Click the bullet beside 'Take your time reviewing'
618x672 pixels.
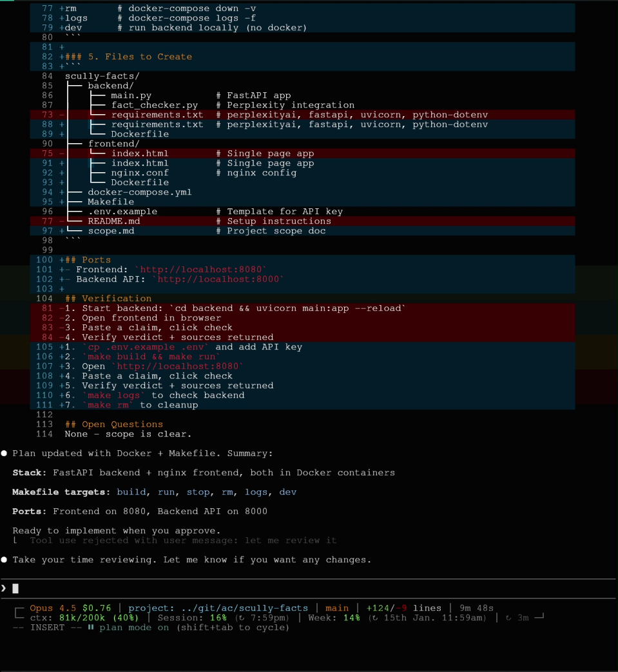coord(4,560)
